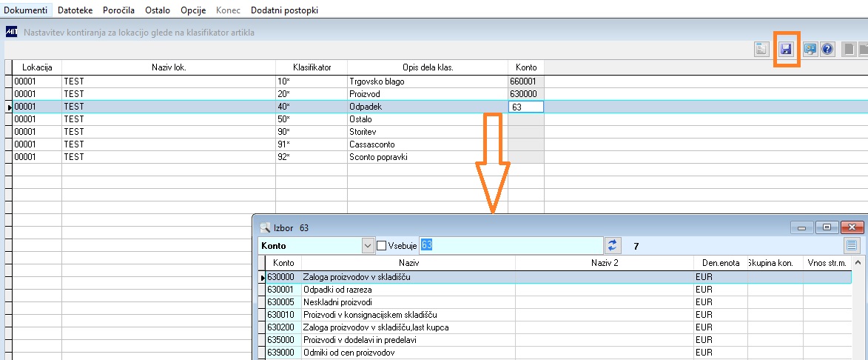Click the floppy disk save icon
The height and width of the screenshot is (360, 868).
(x=786, y=50)
